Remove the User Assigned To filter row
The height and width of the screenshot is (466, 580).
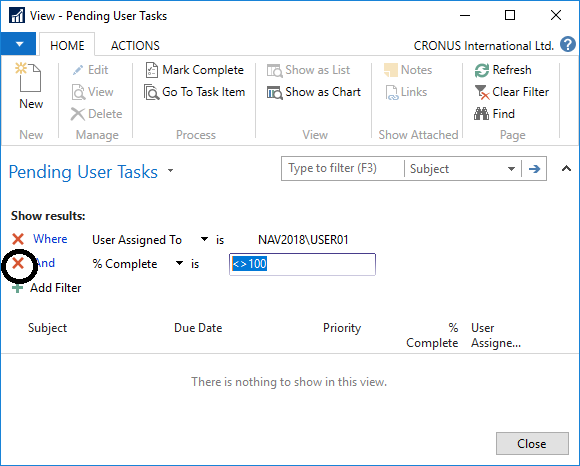[x=18, y=239]
